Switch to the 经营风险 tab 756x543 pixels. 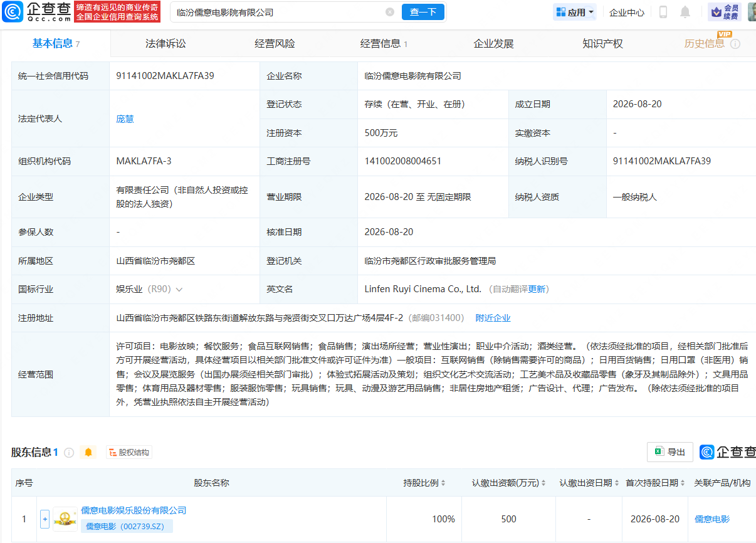[275, 43]
